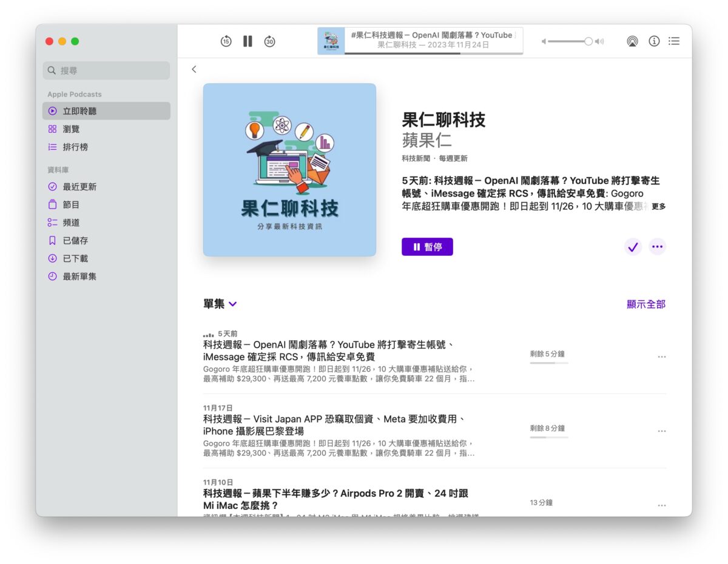This screenshot has width=728, height=564.
Task: Focus the 搜尋 search field
Action: pos(106,70)
